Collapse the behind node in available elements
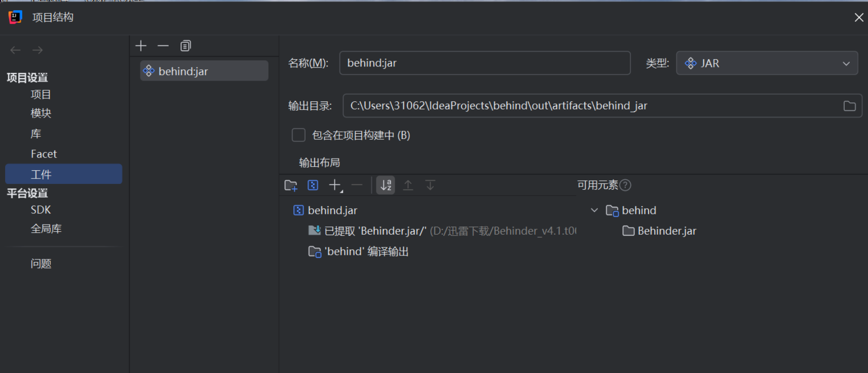The height and width of the screenshot is (373, 868). 594,210
